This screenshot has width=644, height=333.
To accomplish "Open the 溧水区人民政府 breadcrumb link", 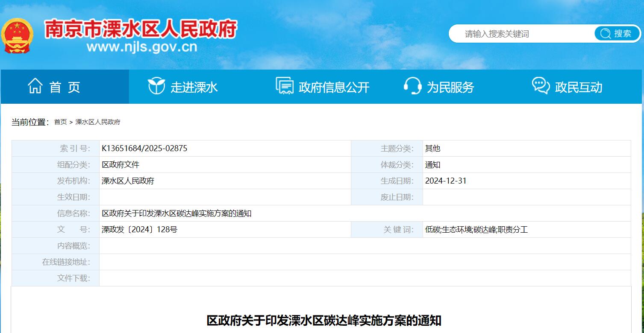I will pyautogui.click(x=98, y=122).
